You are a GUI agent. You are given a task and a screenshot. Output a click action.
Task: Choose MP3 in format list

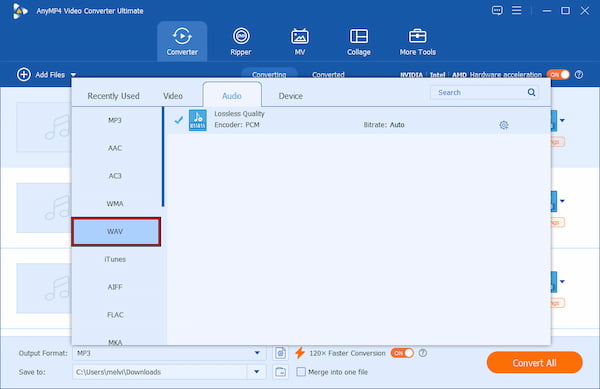click(x=115, y=120)
